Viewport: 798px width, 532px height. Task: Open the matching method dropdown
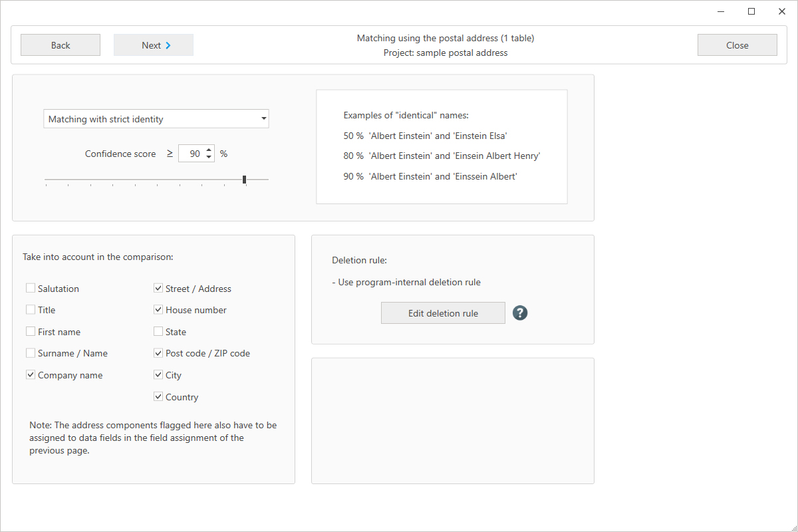point(262,118)
